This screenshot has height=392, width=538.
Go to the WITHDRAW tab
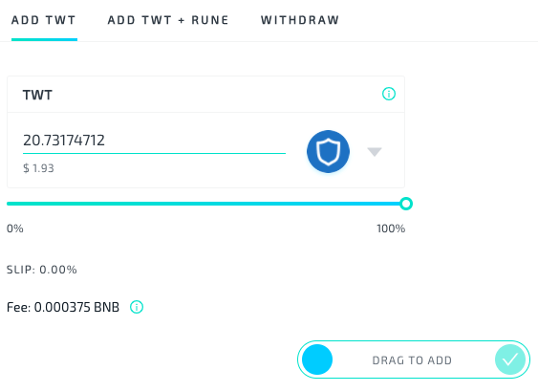300,20
